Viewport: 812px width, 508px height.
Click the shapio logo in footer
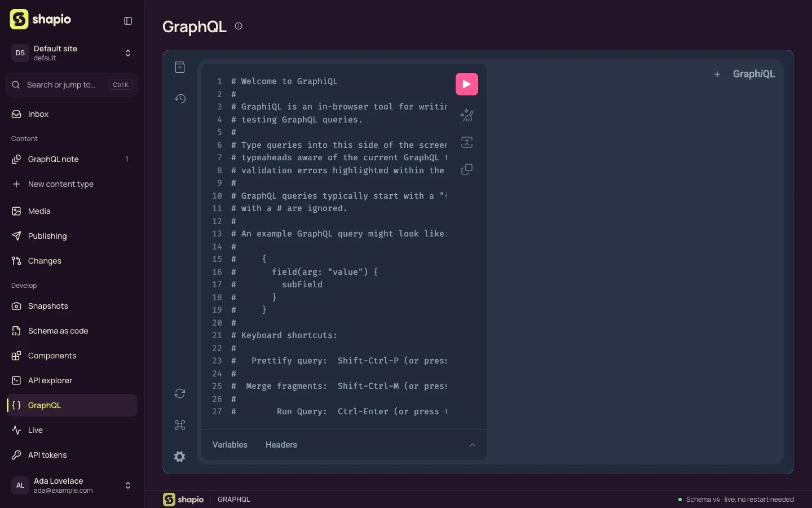click(183, 500)
